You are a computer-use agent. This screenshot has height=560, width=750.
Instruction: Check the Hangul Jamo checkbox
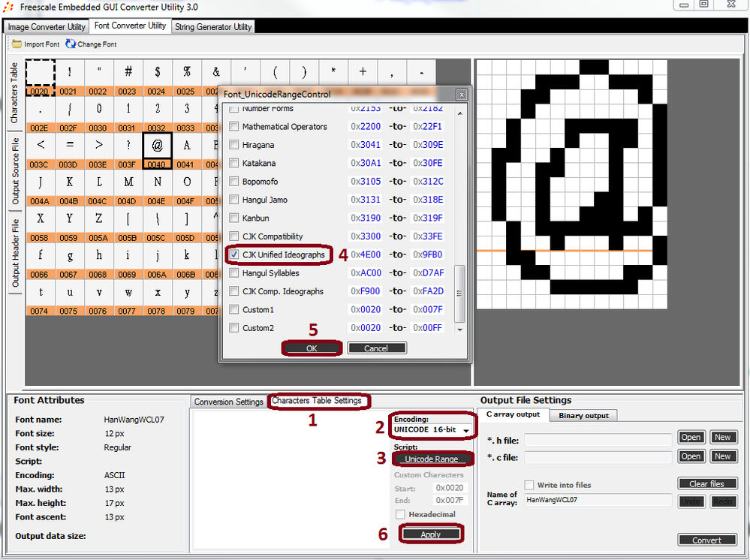[234, 200]
